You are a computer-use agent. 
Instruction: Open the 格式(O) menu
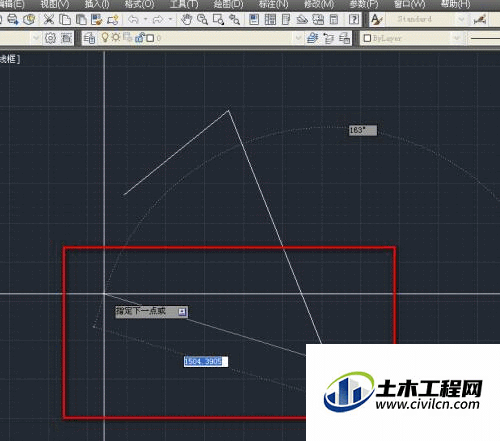click(139, 4)
